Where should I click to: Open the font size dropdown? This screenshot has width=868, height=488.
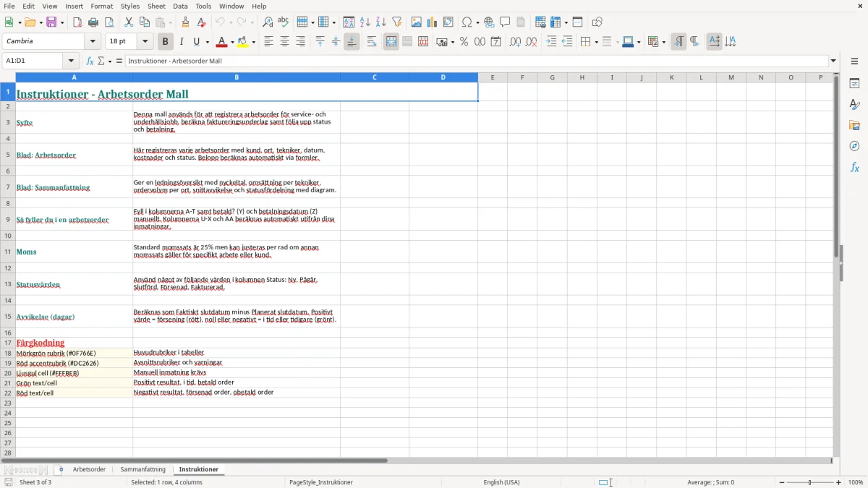point(145,42)
